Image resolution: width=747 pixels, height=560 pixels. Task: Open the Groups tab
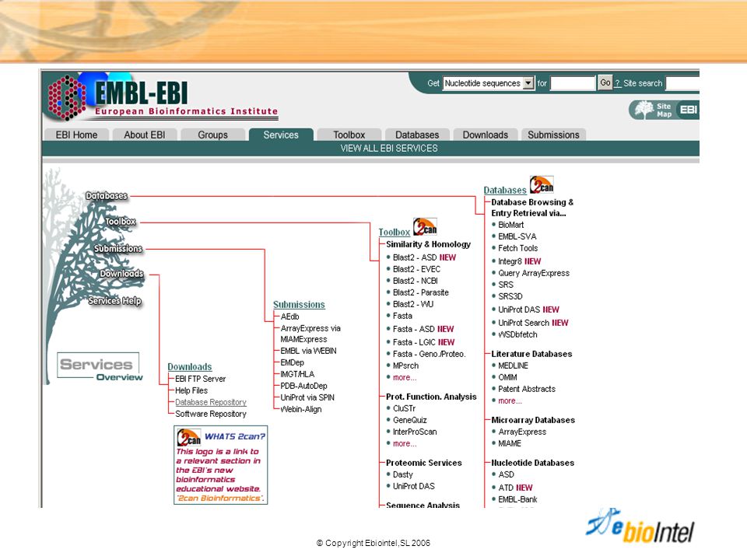(x=212, y=135)
